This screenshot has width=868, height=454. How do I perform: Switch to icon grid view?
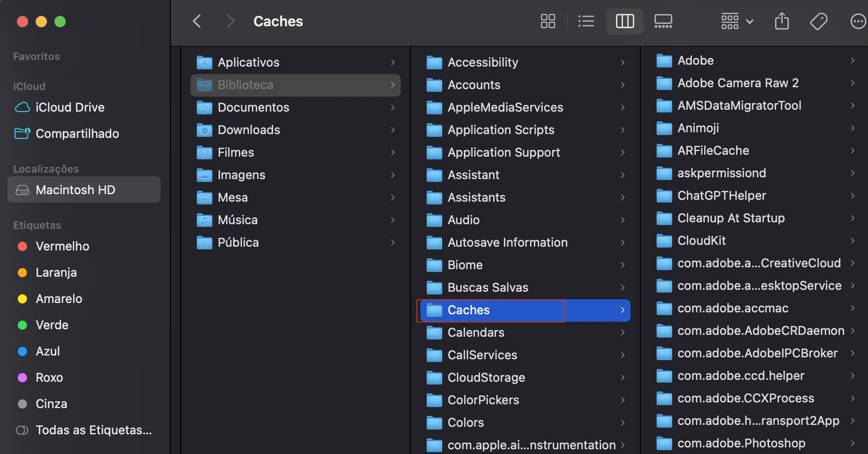(x=548, y=22)
